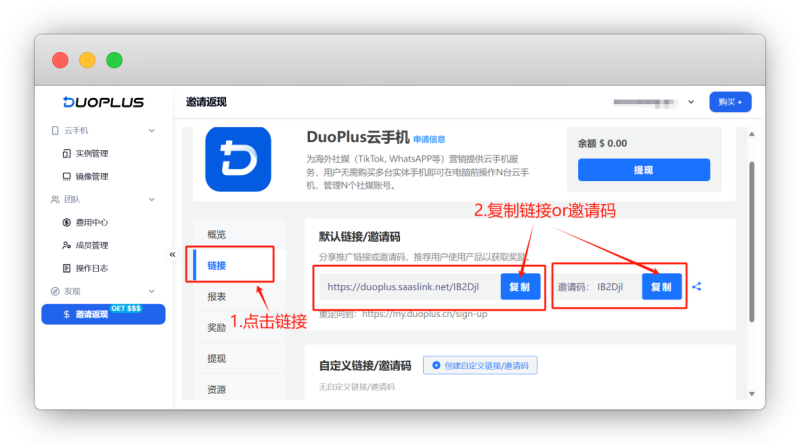Screen dimensions: 800x444
Task: Open 操作日志 in sidebar
Action: click(92, 268)
